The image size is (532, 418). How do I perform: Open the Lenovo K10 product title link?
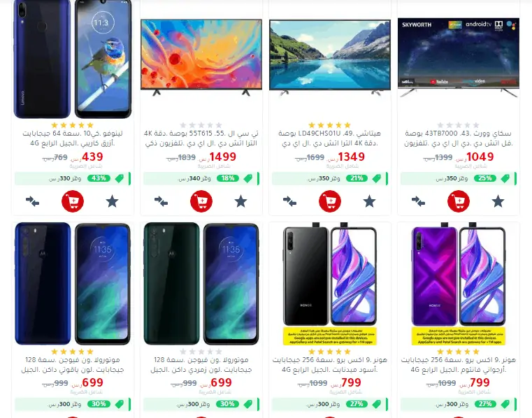click(73, 138)
